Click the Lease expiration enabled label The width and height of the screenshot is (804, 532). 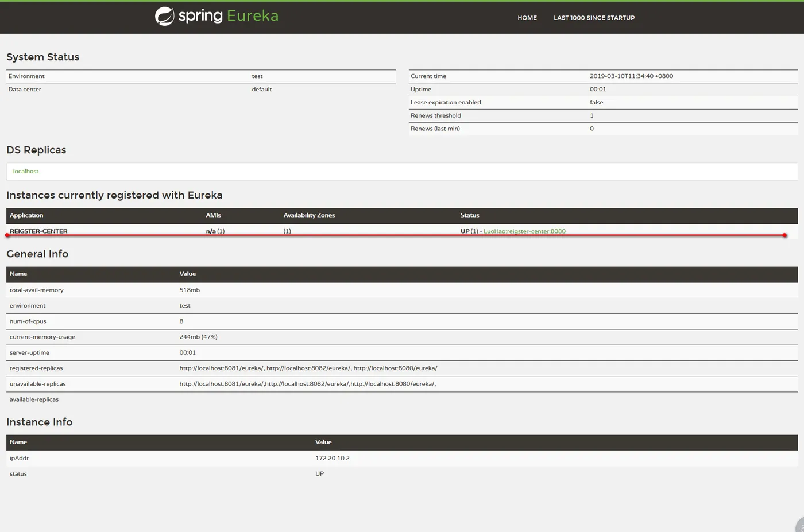(x=446, y=102)
